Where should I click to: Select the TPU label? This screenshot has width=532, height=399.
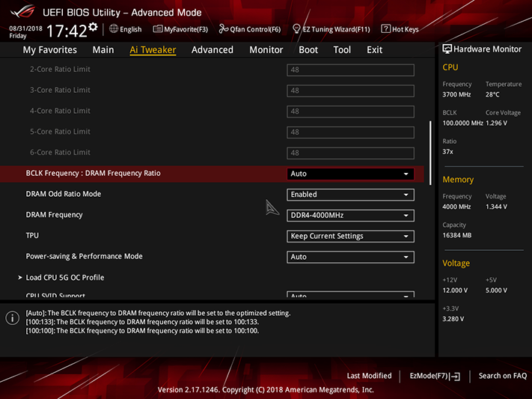pos(32,235)
